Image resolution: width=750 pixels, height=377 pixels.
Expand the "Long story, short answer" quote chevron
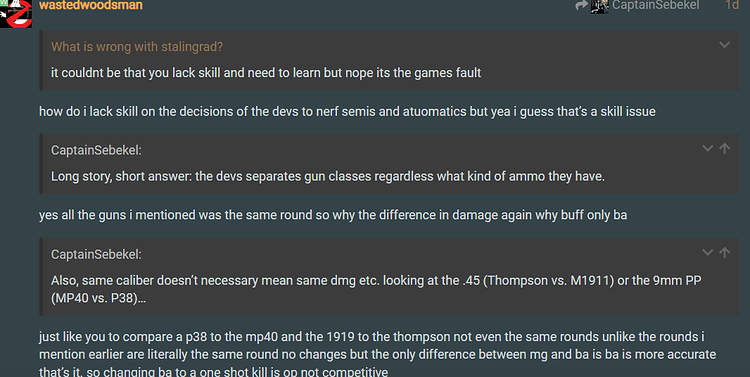(x=707, y=148)
